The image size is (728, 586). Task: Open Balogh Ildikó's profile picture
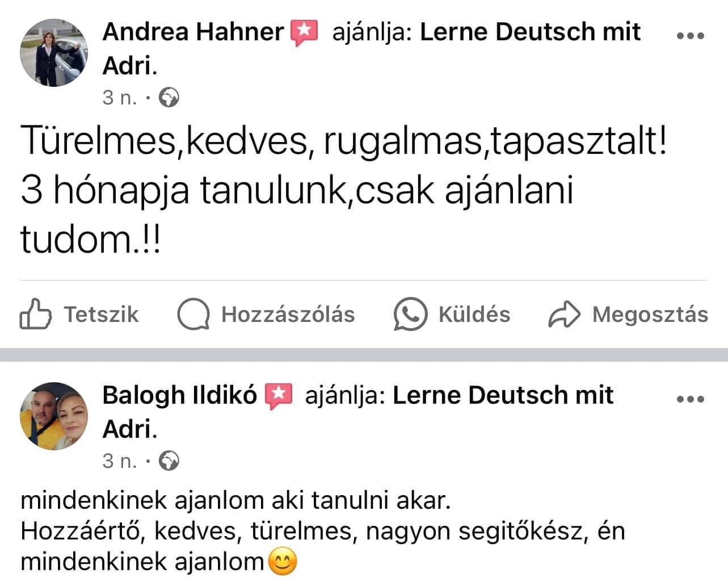[x=54, y=416]
